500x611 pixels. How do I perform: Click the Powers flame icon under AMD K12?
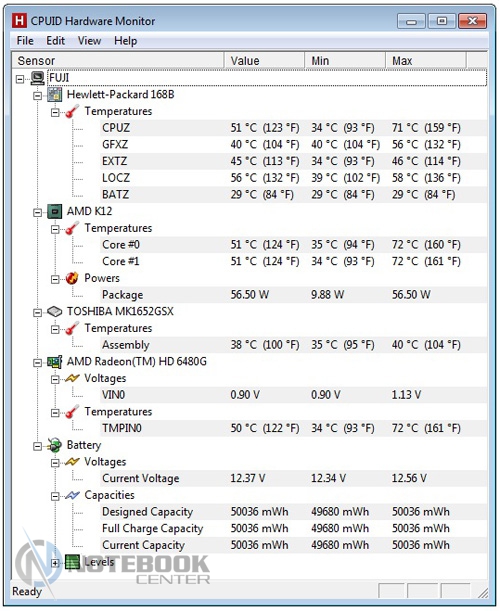tap(72, 278)
